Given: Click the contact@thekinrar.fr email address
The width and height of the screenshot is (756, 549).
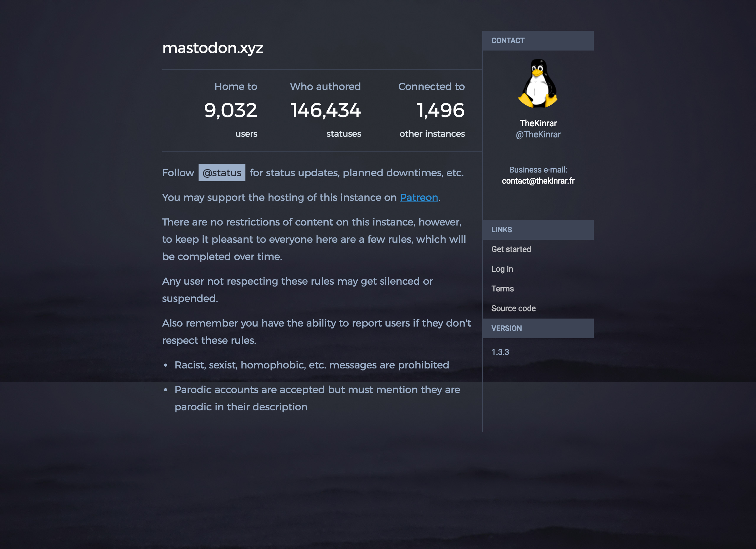Looking at the screenshot, I should coord(538,181).
